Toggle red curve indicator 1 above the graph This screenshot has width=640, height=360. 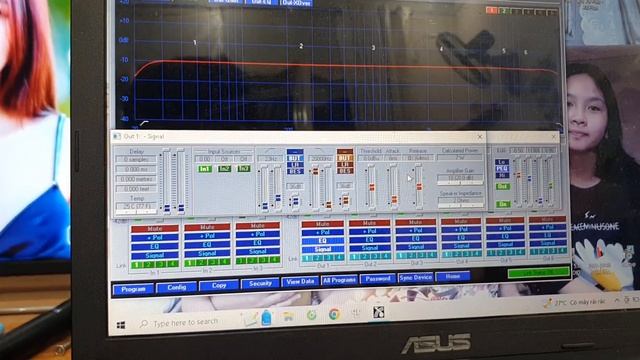492,10
